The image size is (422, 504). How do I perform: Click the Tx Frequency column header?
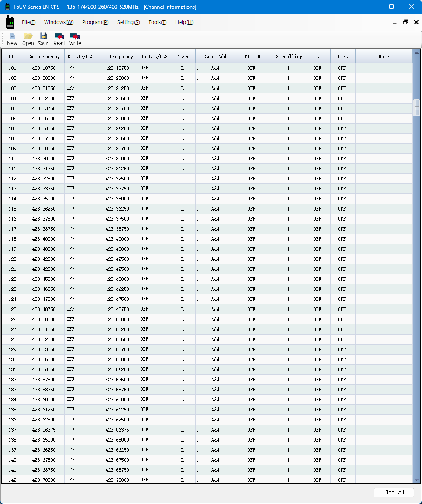118,57
